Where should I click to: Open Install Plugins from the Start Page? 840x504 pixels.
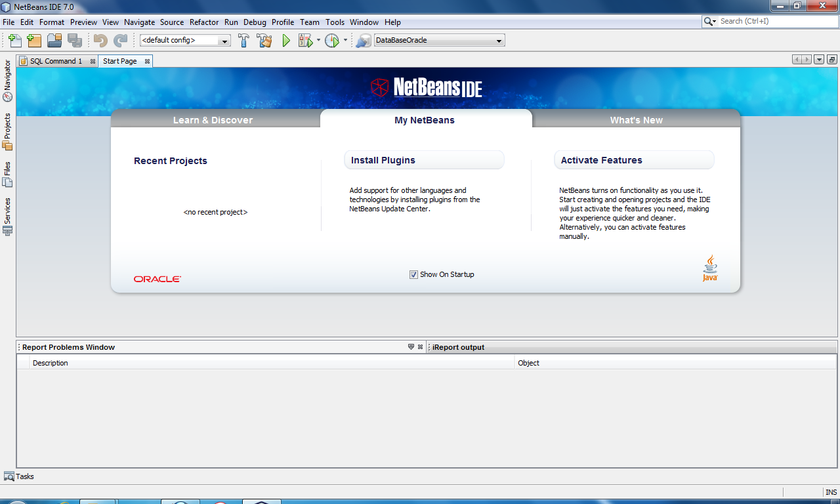383,159
